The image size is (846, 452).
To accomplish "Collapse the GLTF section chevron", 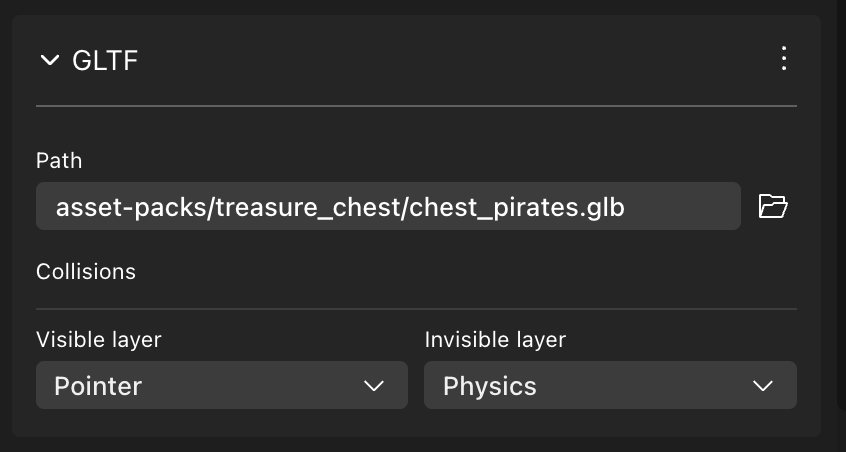I will click(x=49, y=61).
